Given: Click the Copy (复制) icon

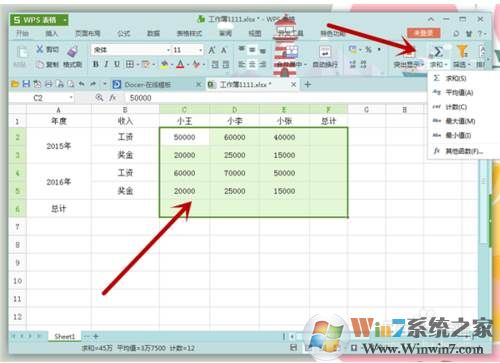Looking at the screenshot, I should pos(40,65).
